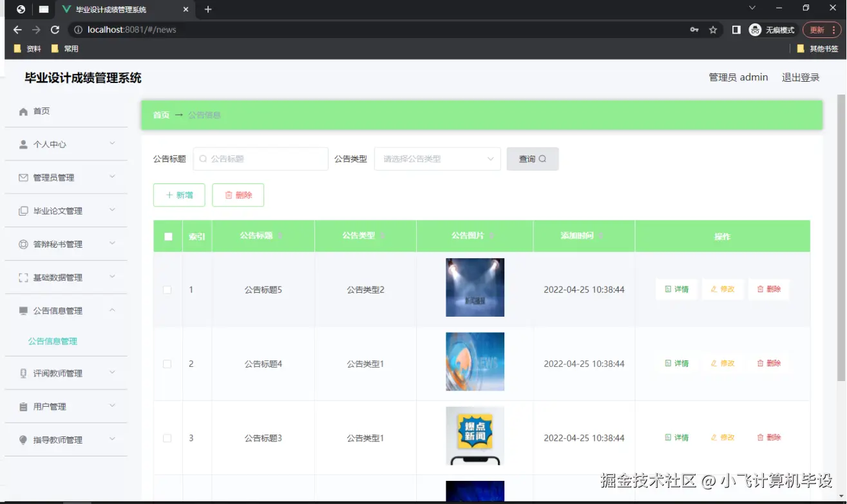Click inside the 公告标题 search input field
Image resolution: width=847 pixels, height=504 pixels.
pyautogui.click(x=261, y=158)
